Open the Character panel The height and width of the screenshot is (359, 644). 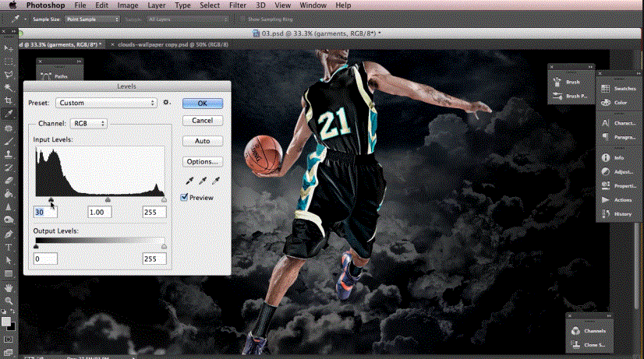pos(618,123)
